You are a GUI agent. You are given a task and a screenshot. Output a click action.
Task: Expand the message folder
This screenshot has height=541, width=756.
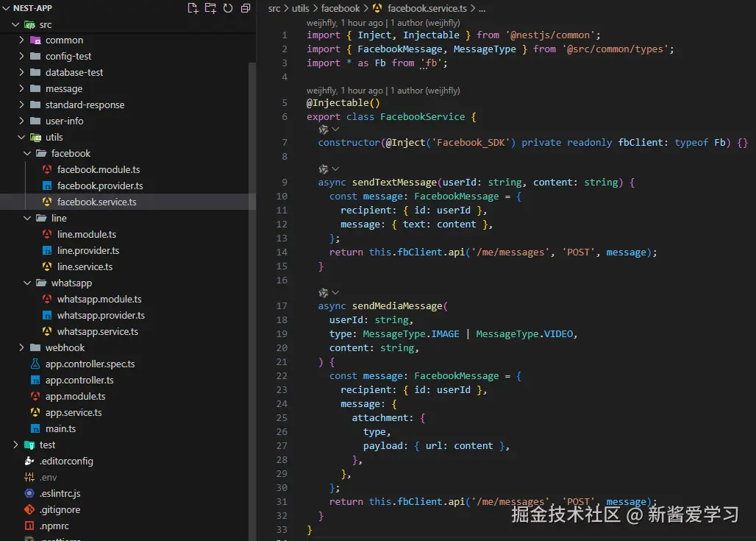21,88
